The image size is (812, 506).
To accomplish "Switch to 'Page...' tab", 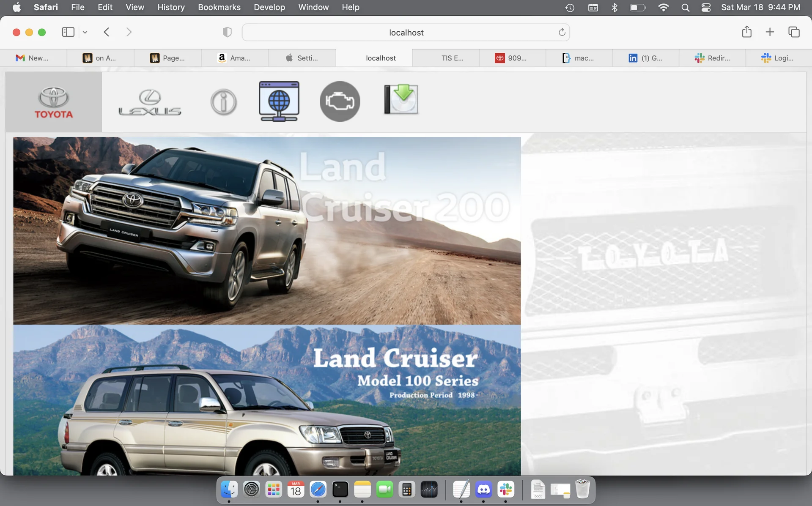I will pos(167,58).
